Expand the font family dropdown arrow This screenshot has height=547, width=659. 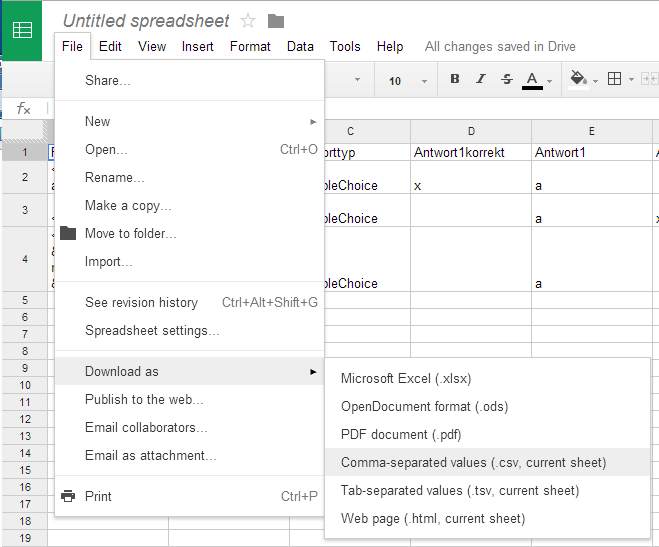coord(357,79)
